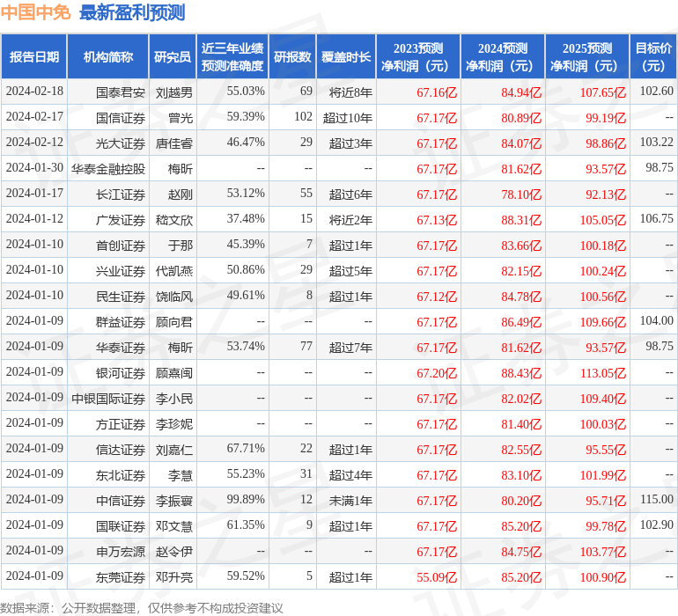Screen dimensions: 678x616
Task: Click the 2024预测净利润 column header
Action: 503,57
